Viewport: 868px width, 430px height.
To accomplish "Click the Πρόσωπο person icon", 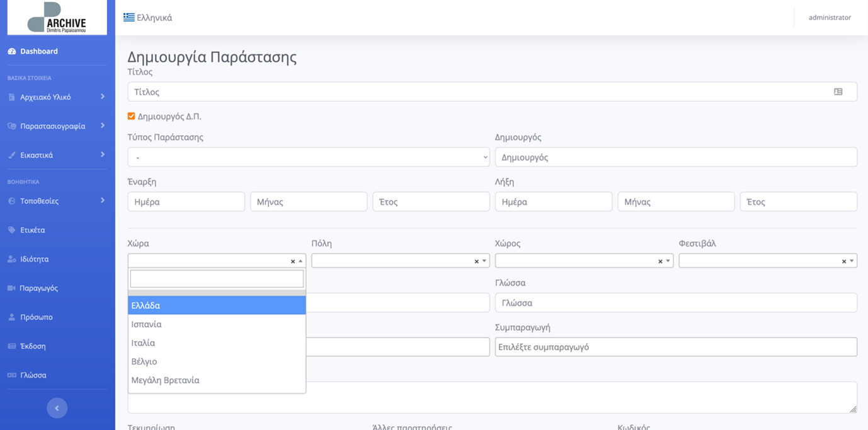I will [x=11, y=317].
